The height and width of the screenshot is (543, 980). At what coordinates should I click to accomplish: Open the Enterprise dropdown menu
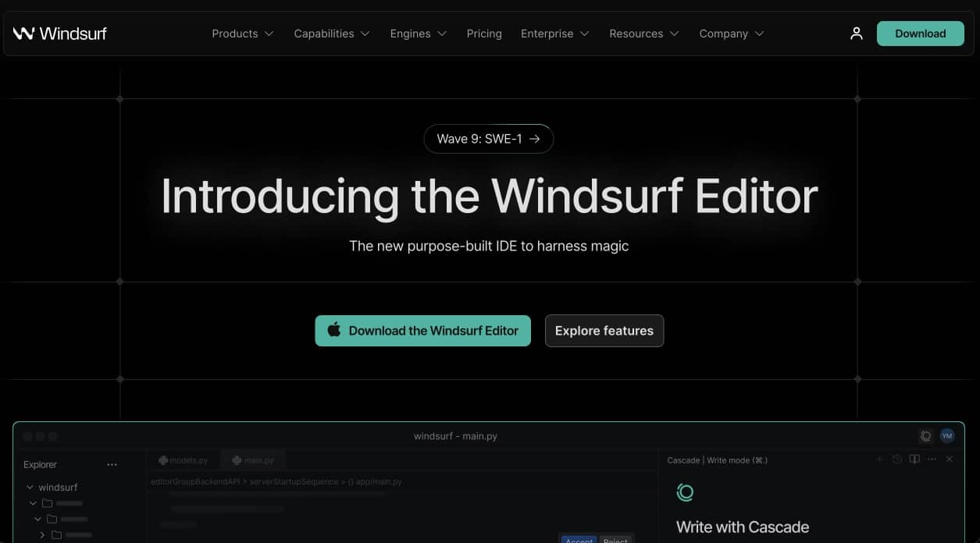click(x=555, y=34)
